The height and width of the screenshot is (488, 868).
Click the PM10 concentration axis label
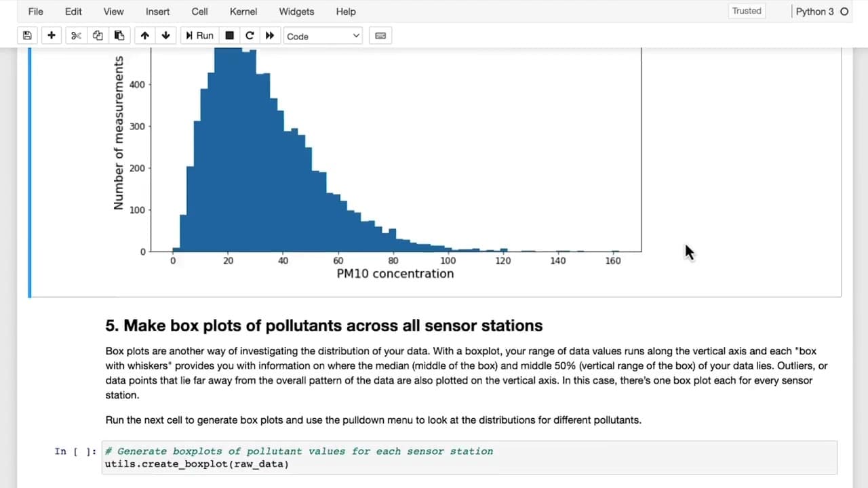pyautogui.click(x=395, y=274)
